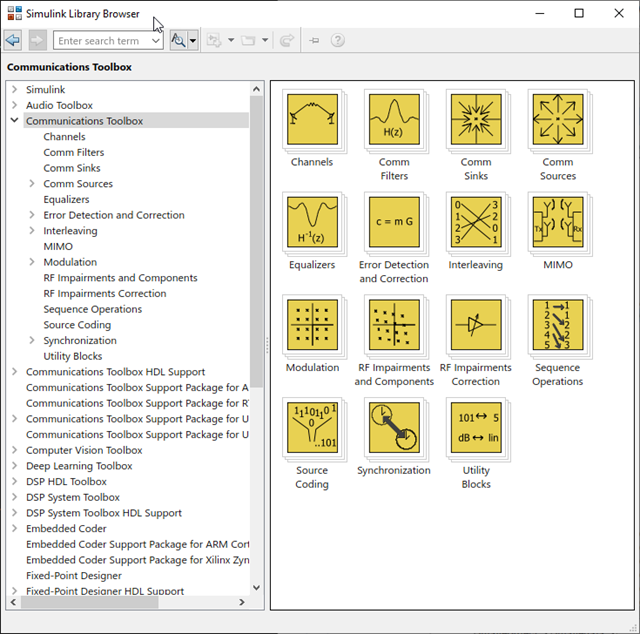Open the search term history dropdown
The image size is (640, 634).
point(156,41)
